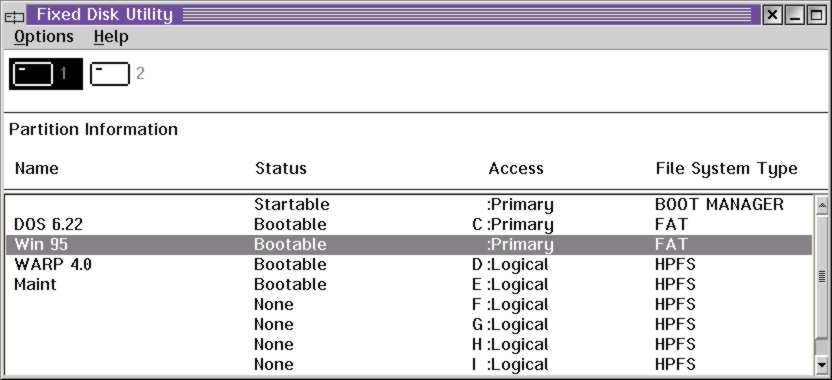Click the close button in the title bar
The height and width of the screenshot is (380, 832).
pos(773,15)
